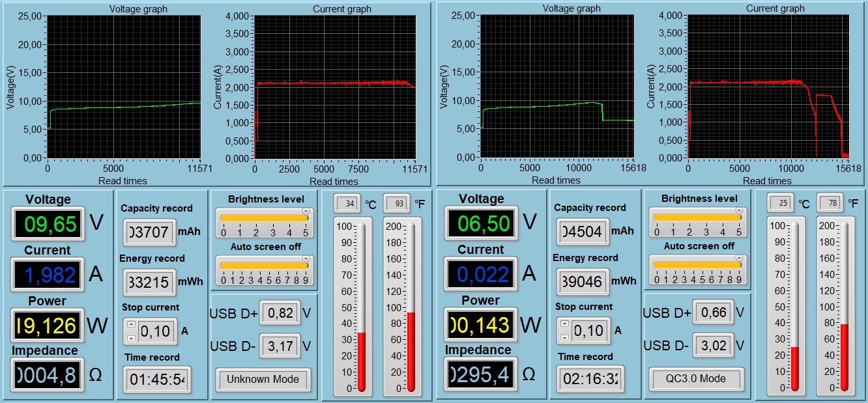The image size is (868, 403).
Task: Click Stop current up arrow above 02:16:32 time
Action: [564, 324]
